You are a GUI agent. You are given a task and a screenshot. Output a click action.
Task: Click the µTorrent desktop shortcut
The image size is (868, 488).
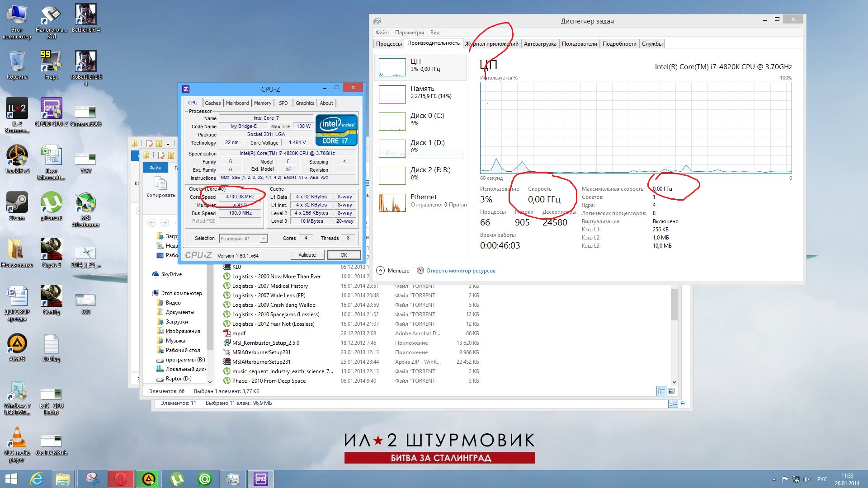(51, 203)
